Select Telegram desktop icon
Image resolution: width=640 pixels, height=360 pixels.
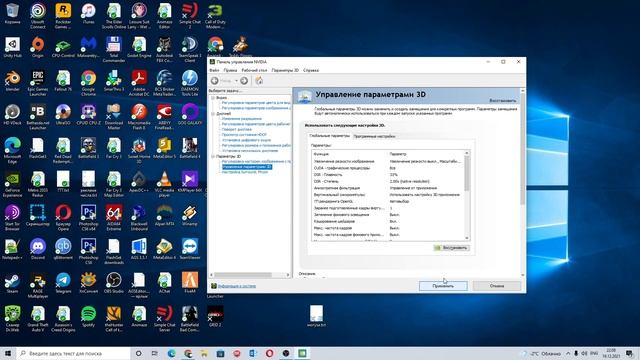tap(63, 283)
